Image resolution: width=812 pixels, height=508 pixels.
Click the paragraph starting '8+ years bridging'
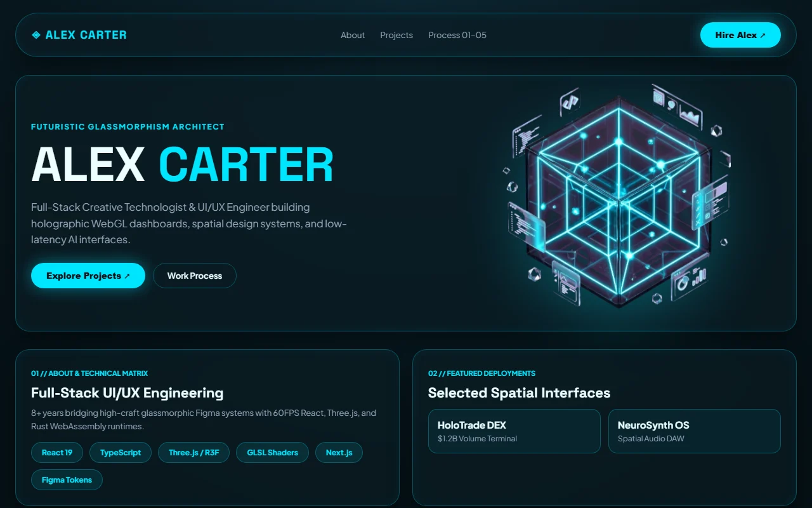pos(204,420)
